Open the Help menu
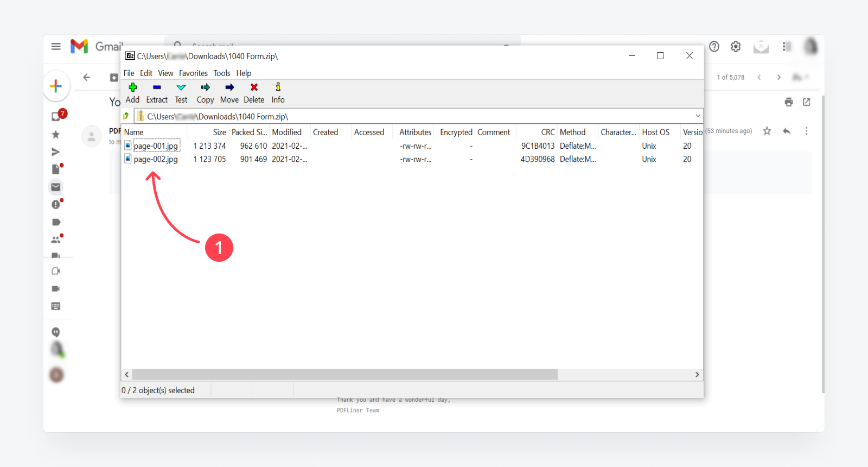 click(x=244, y=73)
